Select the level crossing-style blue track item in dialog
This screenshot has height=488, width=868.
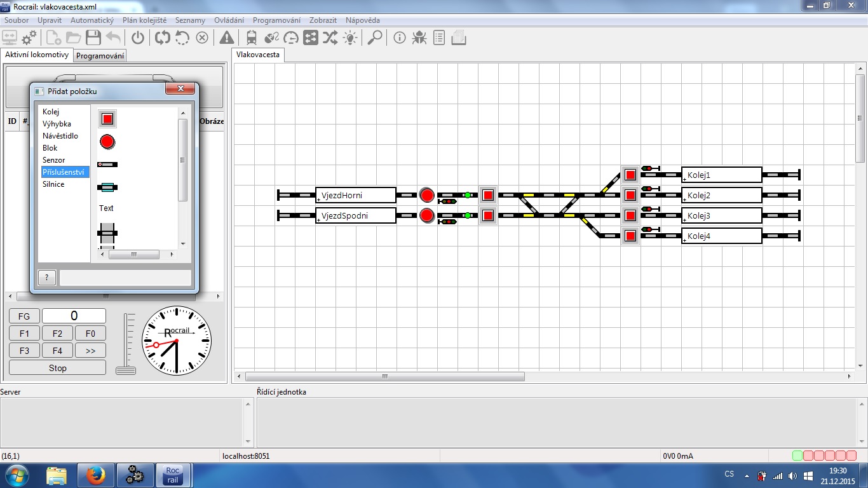click(107, 187)
